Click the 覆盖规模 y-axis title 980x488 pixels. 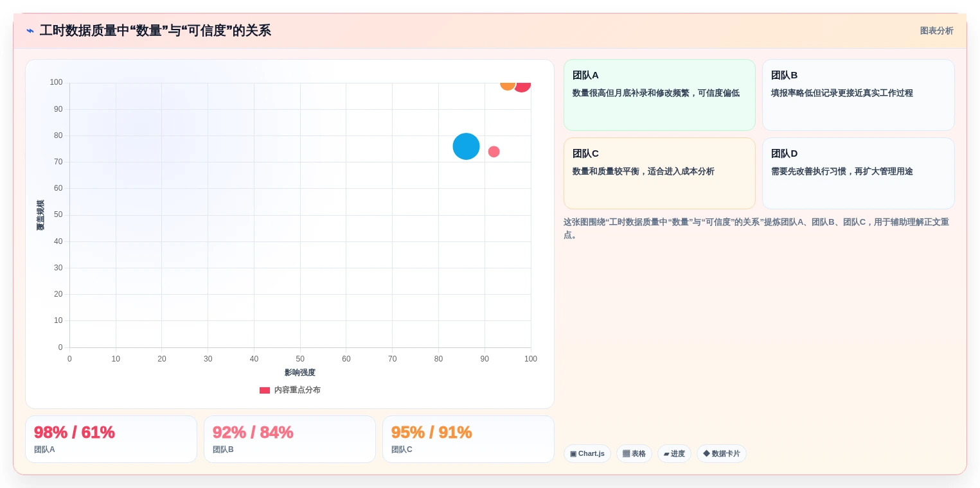click(x=40, y=215)
